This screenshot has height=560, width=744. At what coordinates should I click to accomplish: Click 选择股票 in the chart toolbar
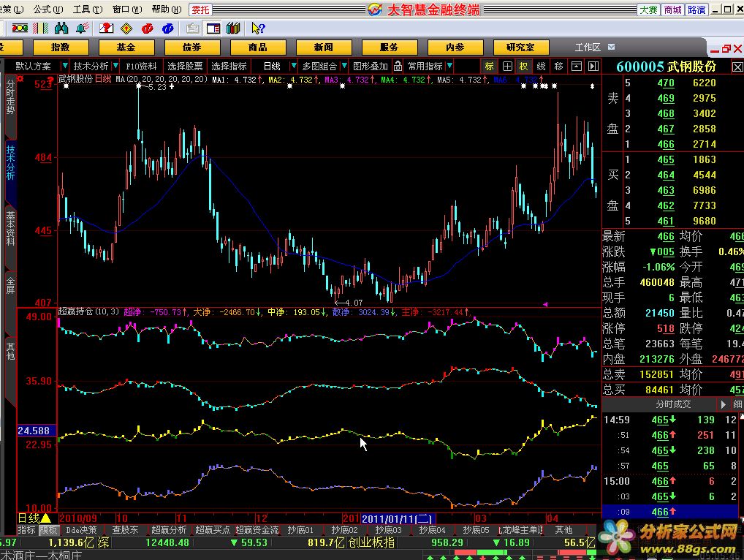(x=185, y=66)
